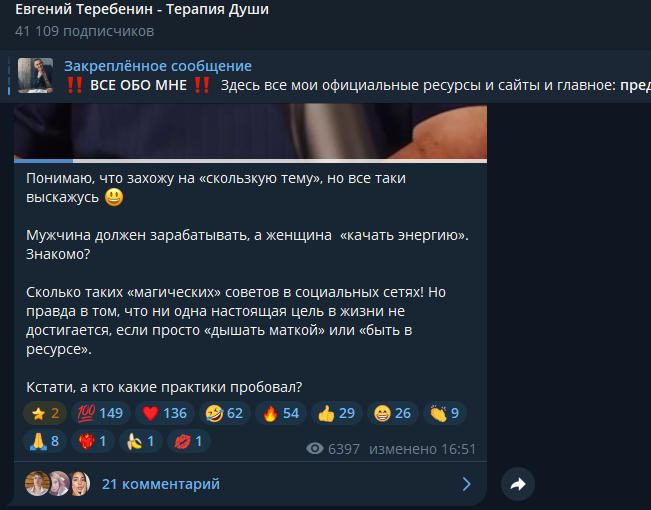Toggle the red heart reaction with 136
This screenshot has width=651, height=510.
(165, 413)
